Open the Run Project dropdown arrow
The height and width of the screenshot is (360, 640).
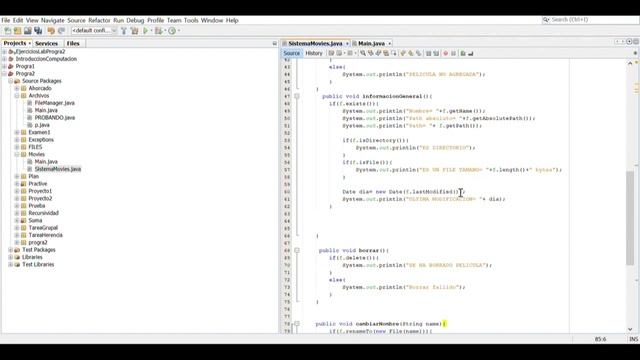[151, 31]
